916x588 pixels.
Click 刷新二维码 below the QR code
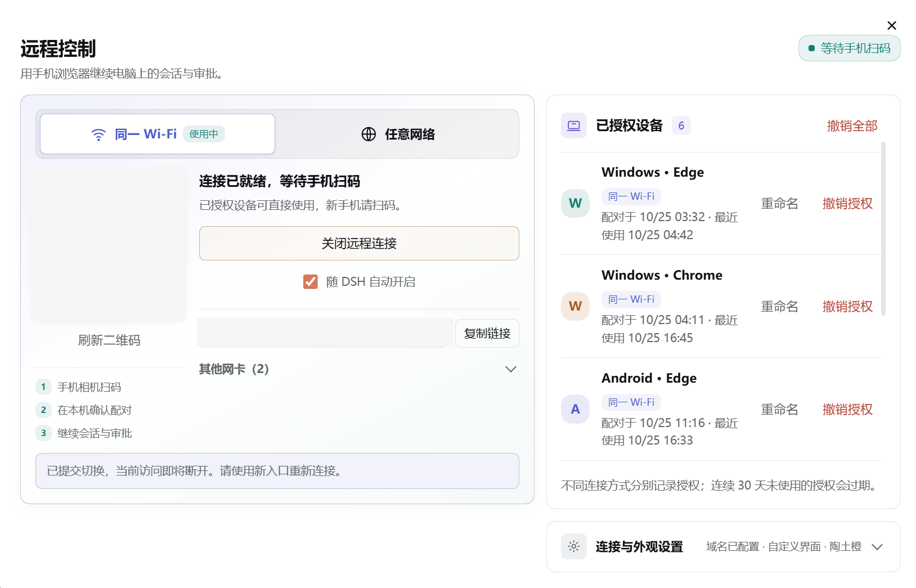[x=109, y=340]
